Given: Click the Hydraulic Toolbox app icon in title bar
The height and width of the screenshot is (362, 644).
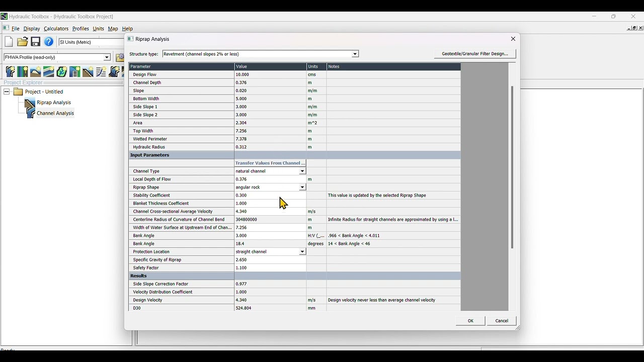Looking at the screenshot, I should coord(4,17).
